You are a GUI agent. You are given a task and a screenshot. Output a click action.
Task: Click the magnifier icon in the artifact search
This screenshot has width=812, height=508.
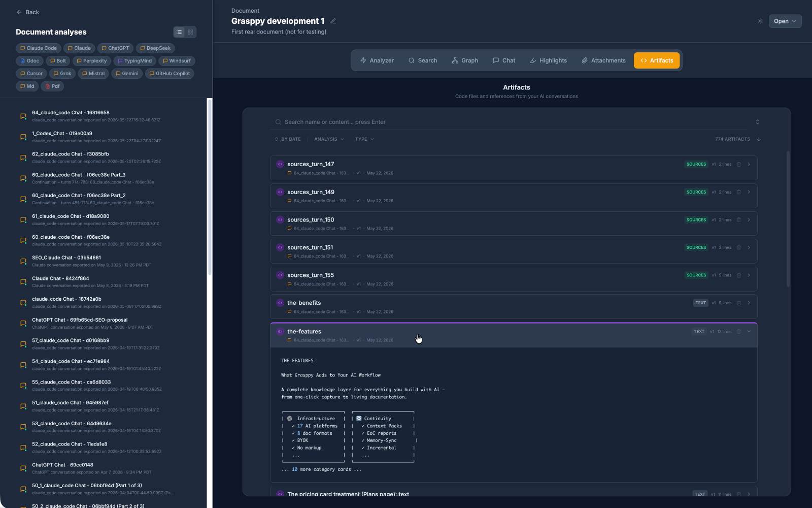point(278,122)
